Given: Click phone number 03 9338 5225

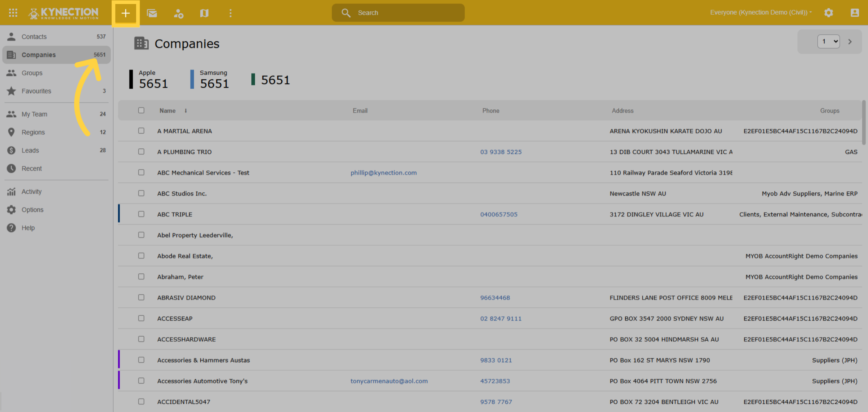Looking at the screenshot, I should [501, 152].
